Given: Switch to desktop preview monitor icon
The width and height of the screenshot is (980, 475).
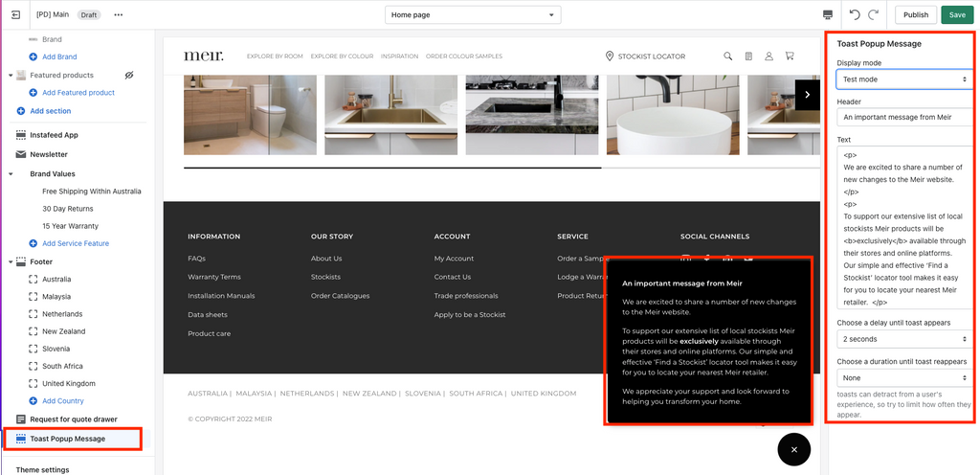Looking at the screenshot, I should coord(828,14).
